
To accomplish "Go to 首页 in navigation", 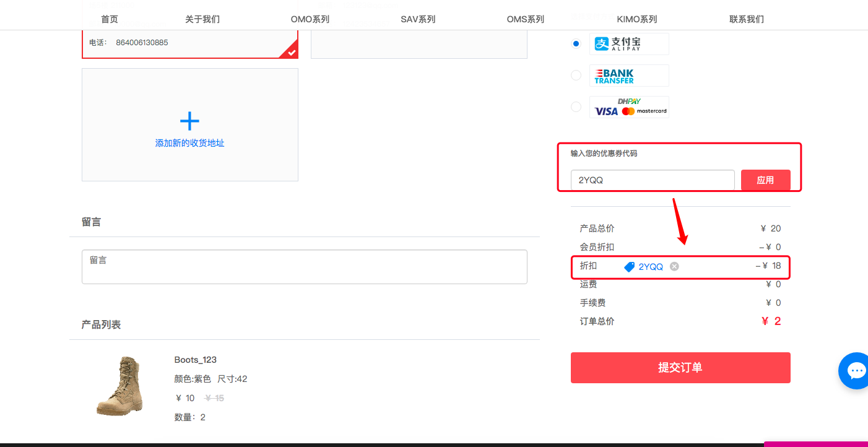I will [x=110, y=19].
